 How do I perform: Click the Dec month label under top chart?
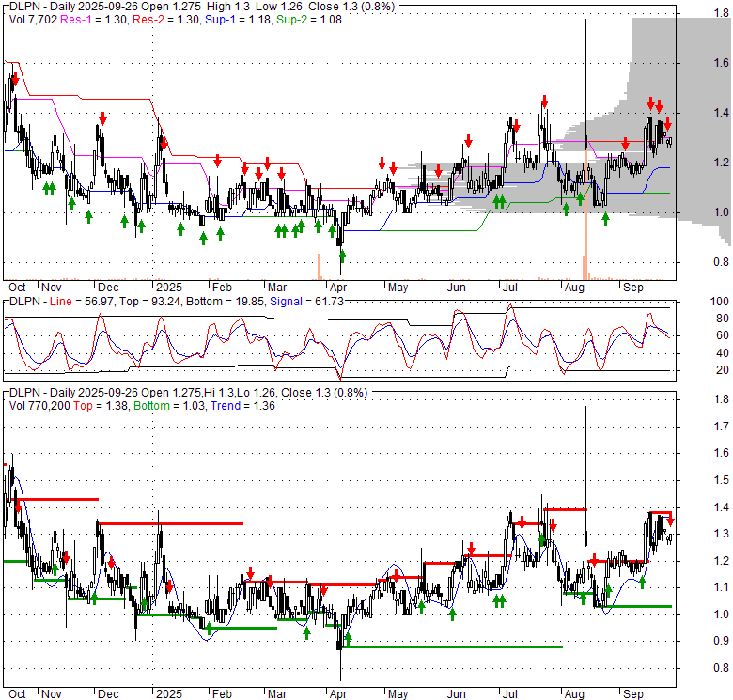click(x=108, y=288)
